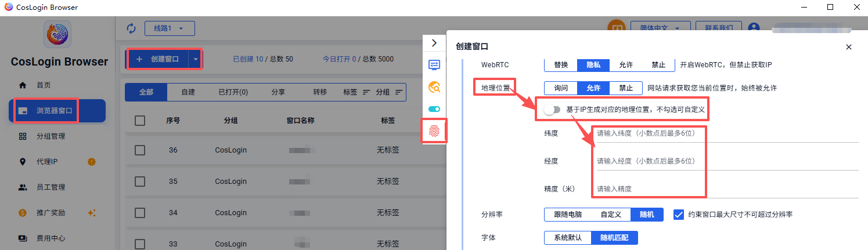Set WebRTC to 隐私
868x250 pixels.
[x=593, y=64]
